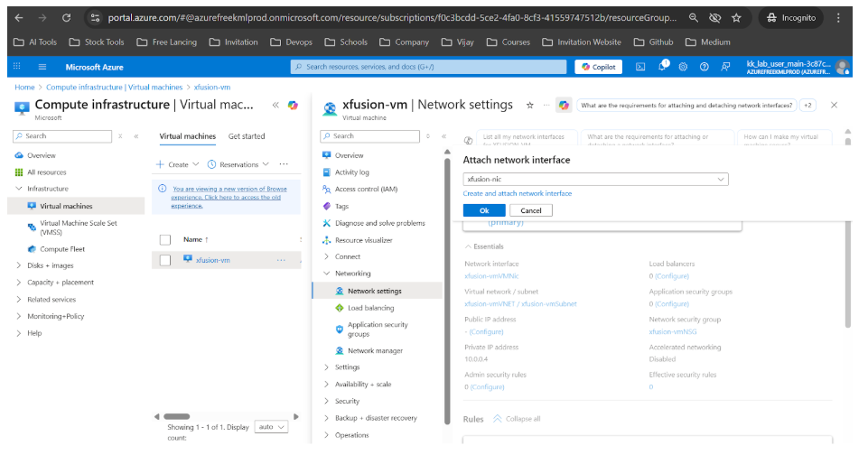Expand the Create dropdown
This screenshot has height=455, width=868.
click(177, 164)
